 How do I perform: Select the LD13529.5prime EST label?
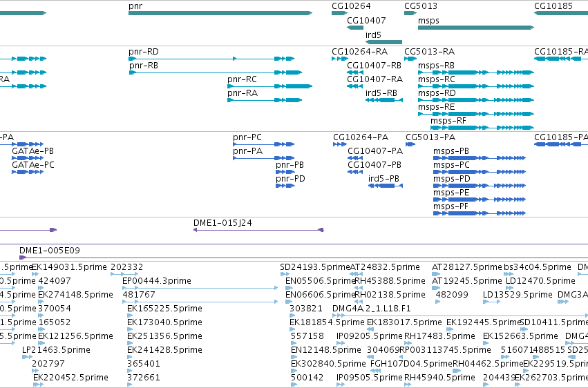[x=518, y=295]
